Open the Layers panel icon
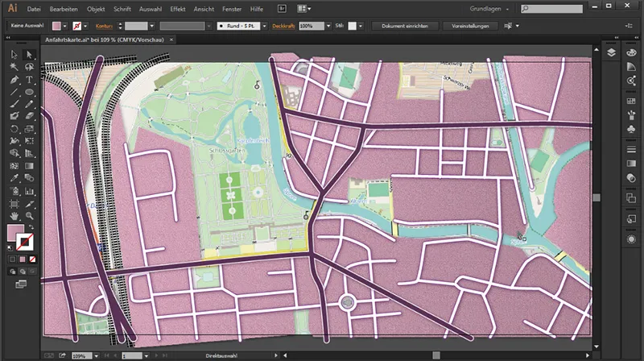Viewport: 644px width, 361px height. click(611, 52)
